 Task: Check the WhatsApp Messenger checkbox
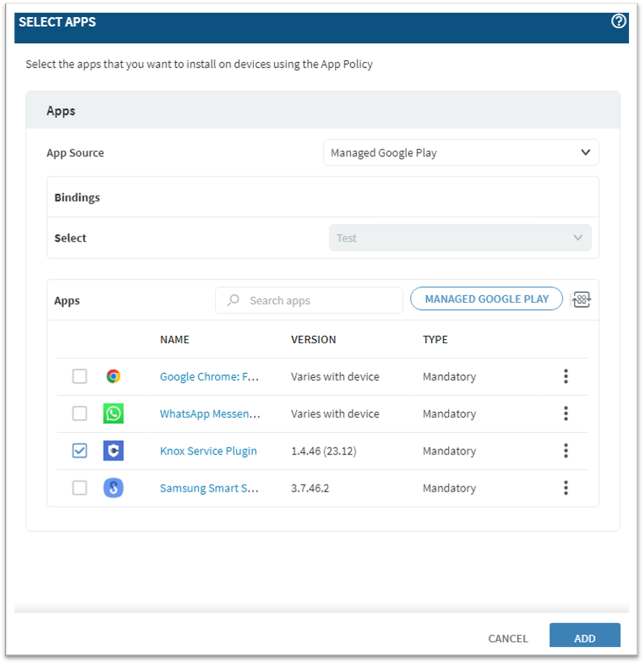tap(79, 413)
